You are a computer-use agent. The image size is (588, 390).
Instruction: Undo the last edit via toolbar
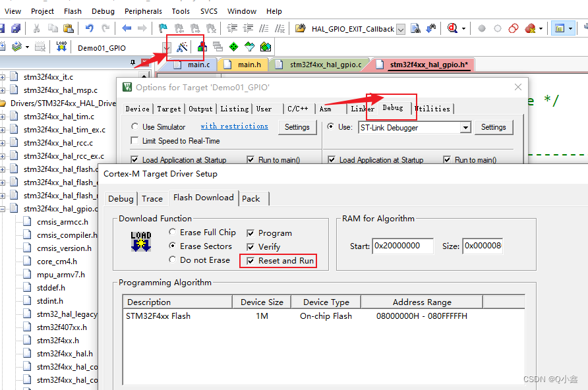89,28
